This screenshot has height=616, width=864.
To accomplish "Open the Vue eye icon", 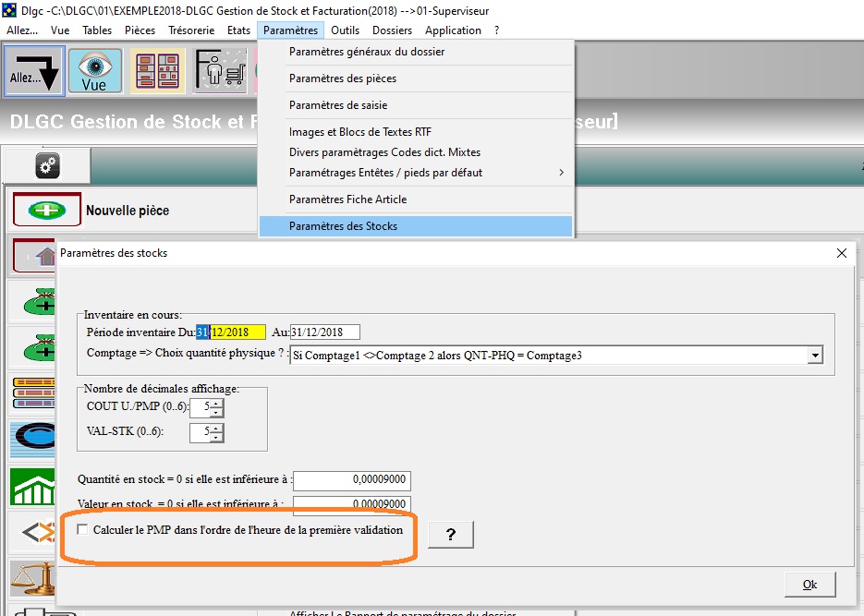I will [94, 71].
